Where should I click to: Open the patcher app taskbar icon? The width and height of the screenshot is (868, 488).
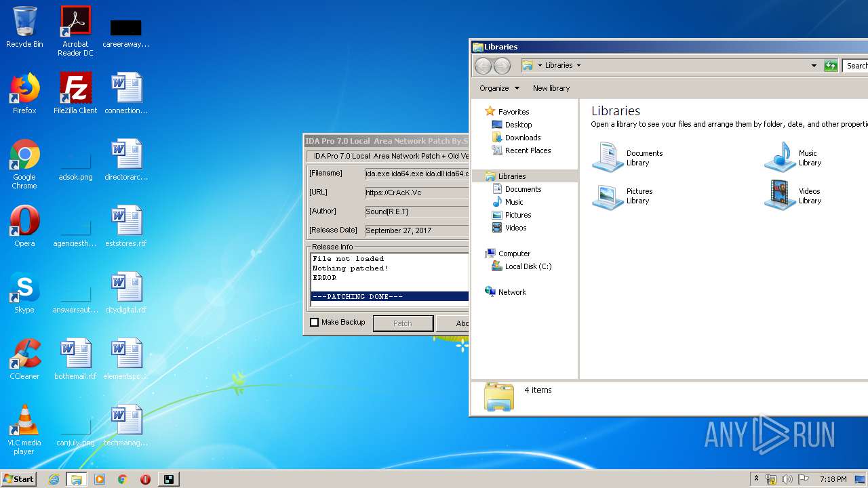[x=168, y=479]
